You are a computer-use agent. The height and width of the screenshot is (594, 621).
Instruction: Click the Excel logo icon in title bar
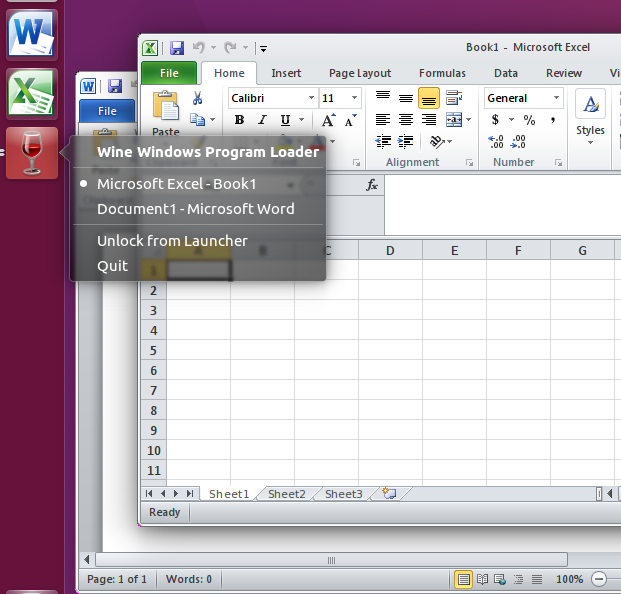[150, 48]
